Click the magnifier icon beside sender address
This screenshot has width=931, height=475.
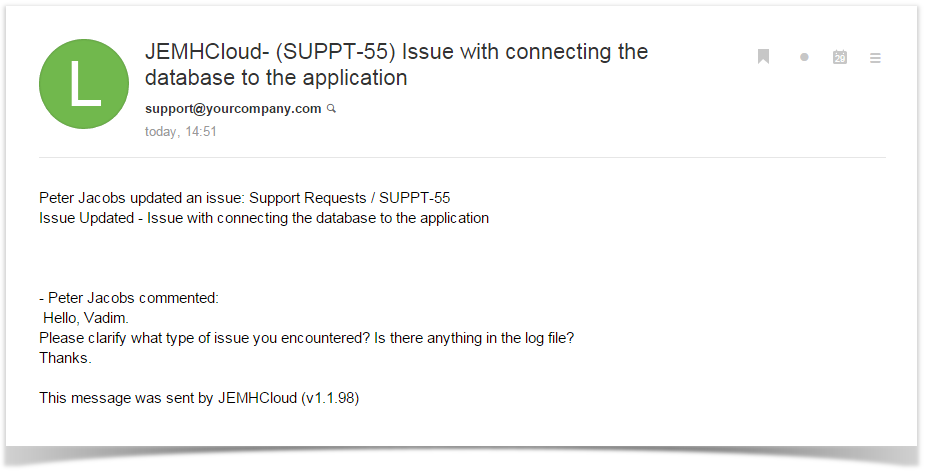click(331, 109)
